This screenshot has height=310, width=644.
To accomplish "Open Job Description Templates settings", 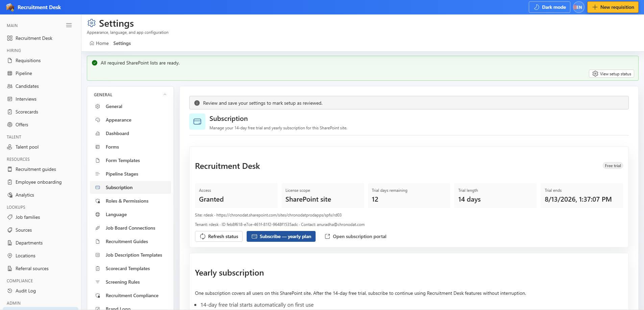I will tap(130, 255).
